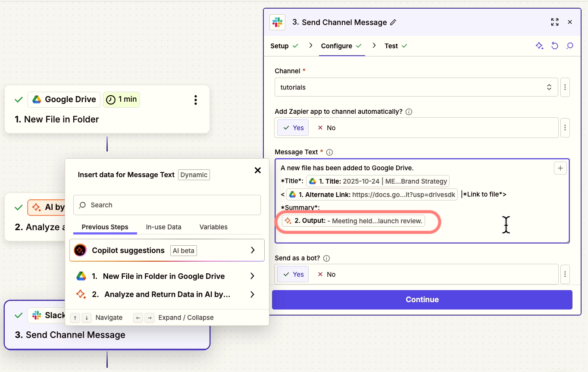Expand the Copilot suggestions row
Image resolution: width=588 pixels, height=372 pixels.
click(167, 250)
